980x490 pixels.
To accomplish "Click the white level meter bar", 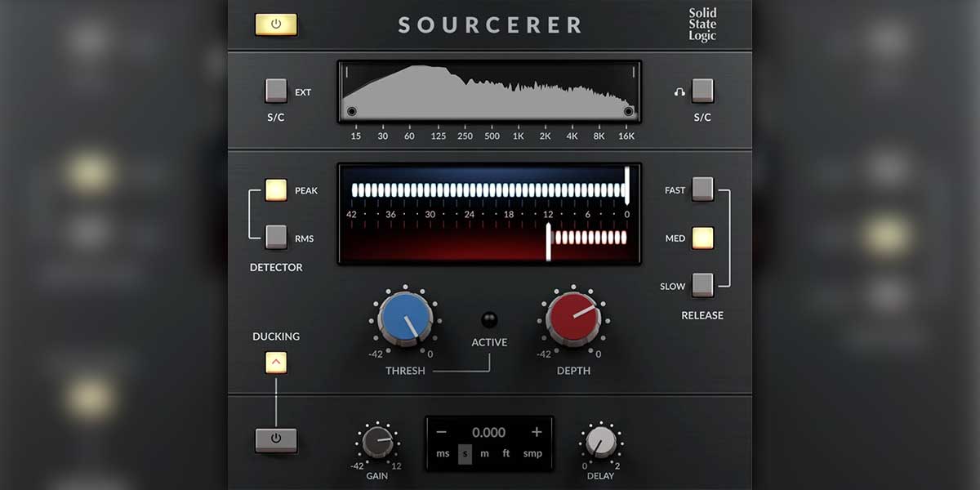I will pos(488,190).
